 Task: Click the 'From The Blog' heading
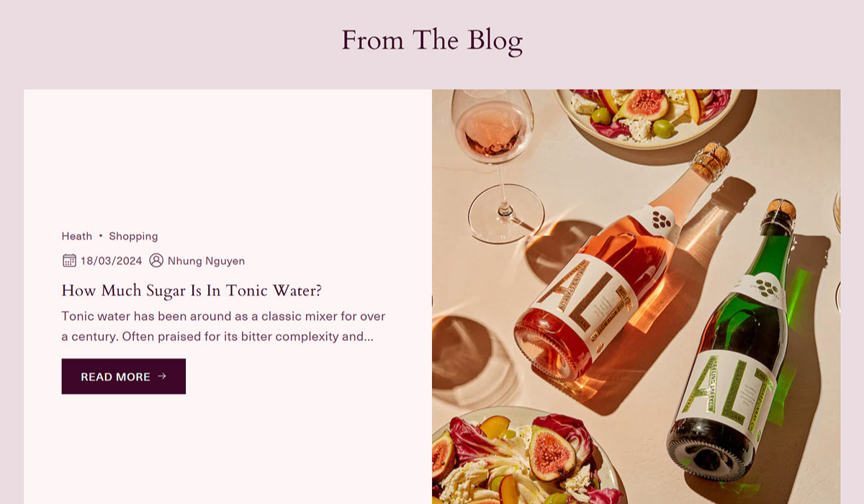(x=432, y=40)
